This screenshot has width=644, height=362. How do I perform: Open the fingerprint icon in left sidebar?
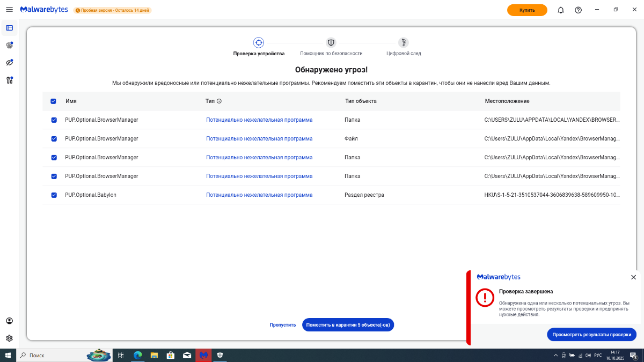tap(9, 45)
